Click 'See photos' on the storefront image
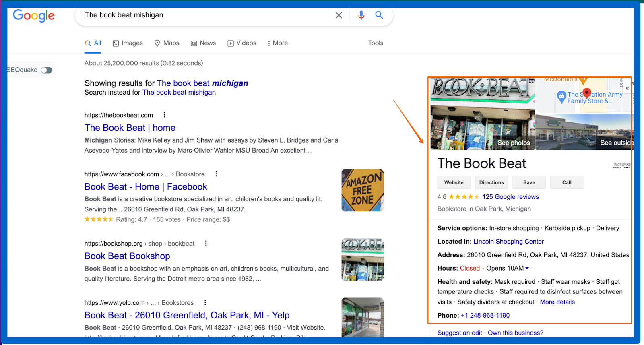644x345 pixels. click(514, 143)
